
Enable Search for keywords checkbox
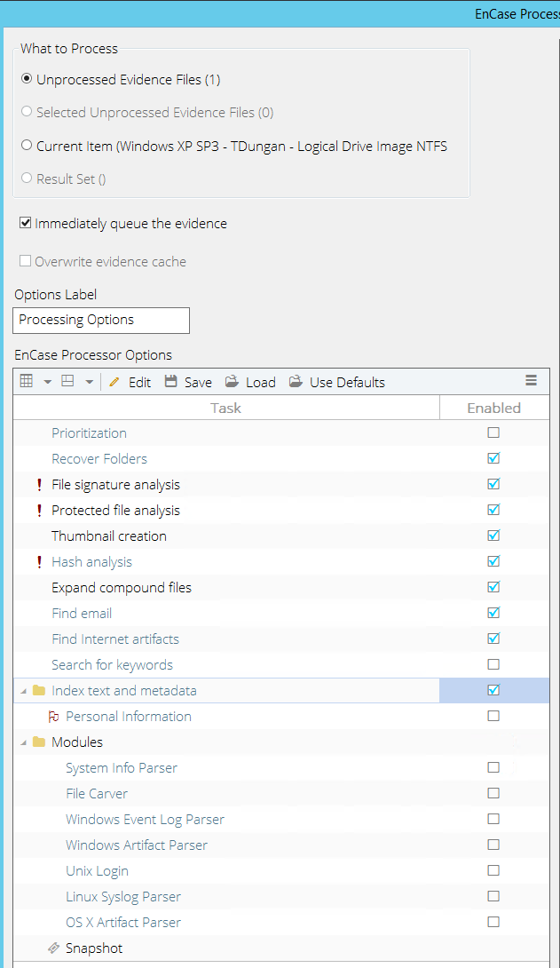pyautogui.click(x=493, y=664)
